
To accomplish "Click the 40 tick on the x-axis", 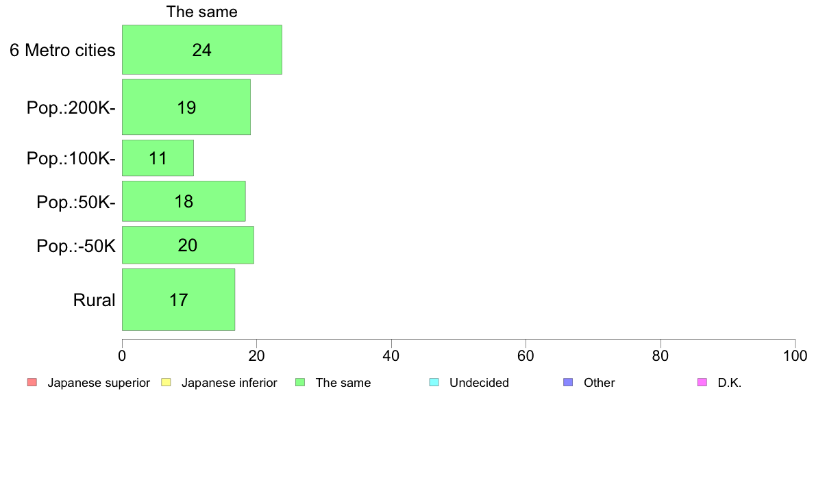I will pyautogui.click(x=391, y=355).
